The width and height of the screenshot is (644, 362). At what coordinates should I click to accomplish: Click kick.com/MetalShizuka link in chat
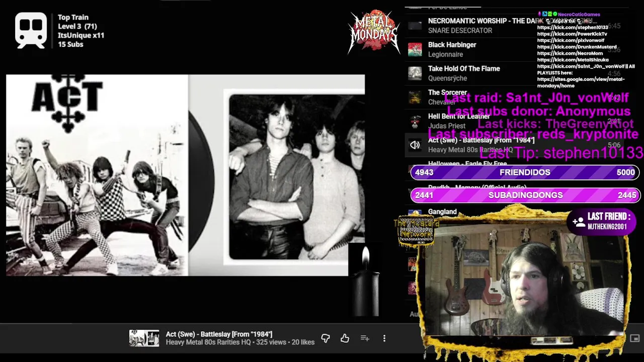pyautogui.click(x=573, y=60)
